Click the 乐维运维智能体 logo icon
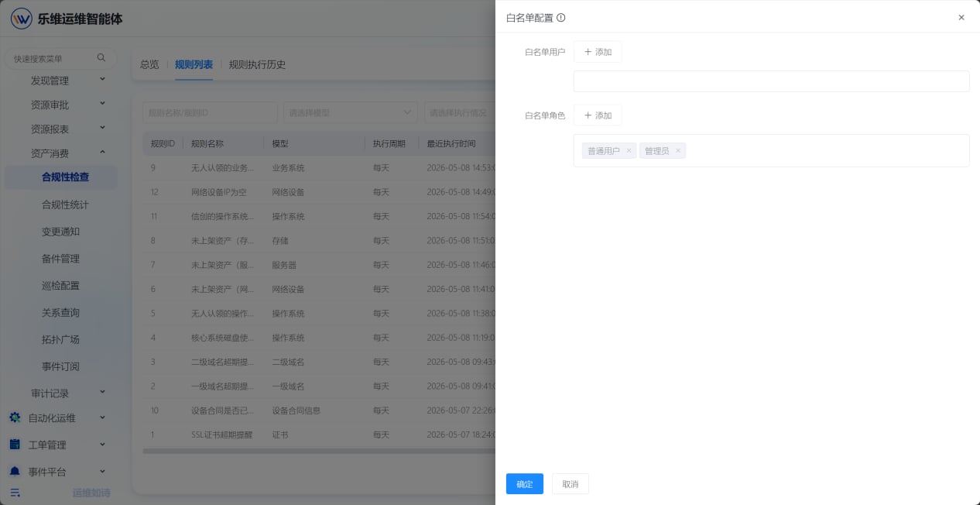980x505 pixels. [21, 19]
